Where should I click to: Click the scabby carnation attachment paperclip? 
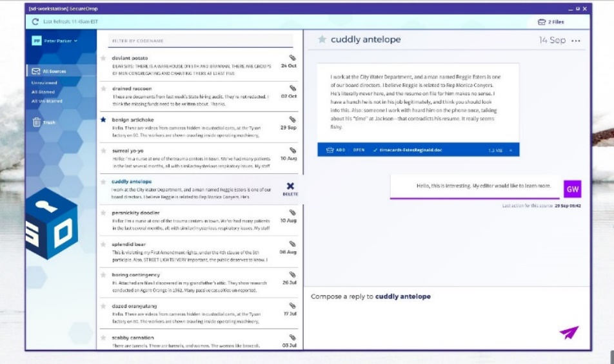pos(293,337)
